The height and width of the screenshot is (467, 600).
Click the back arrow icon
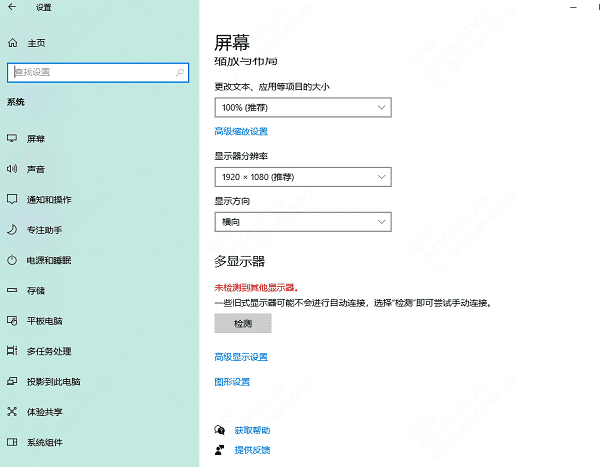click(12, 7)
